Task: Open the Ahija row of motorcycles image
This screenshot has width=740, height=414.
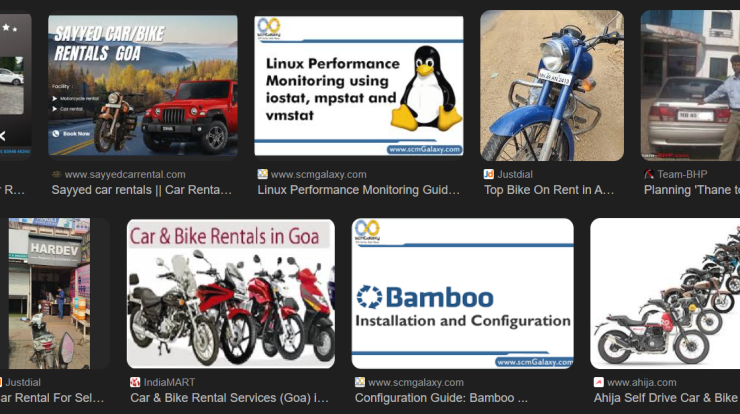Action: 665,294
